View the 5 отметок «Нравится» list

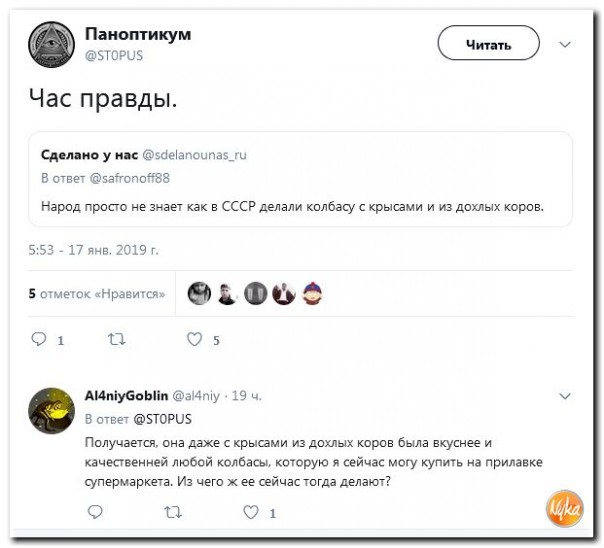tap(97, 294)
